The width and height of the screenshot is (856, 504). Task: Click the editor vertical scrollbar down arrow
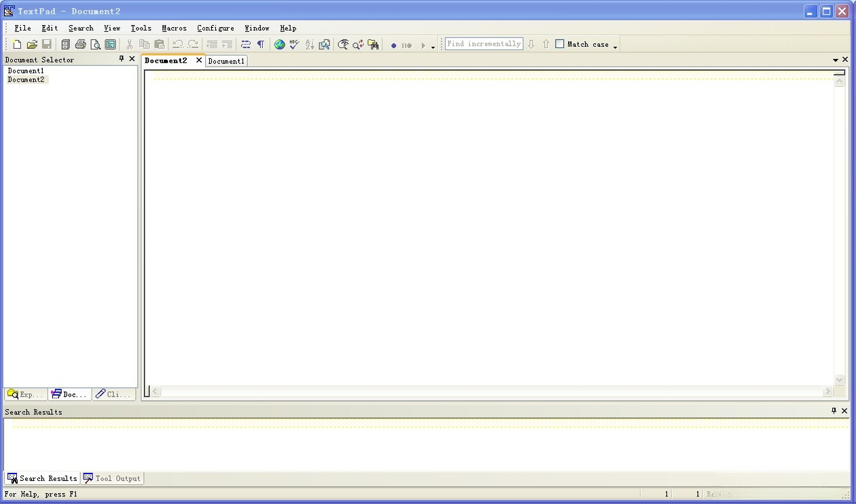tap(840, 380)
